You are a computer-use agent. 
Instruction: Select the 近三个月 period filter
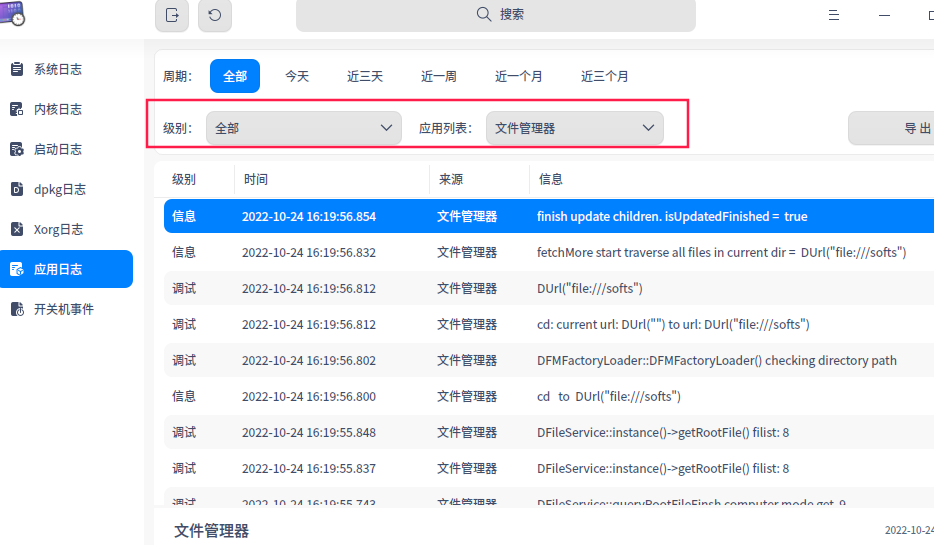point(604,76)
